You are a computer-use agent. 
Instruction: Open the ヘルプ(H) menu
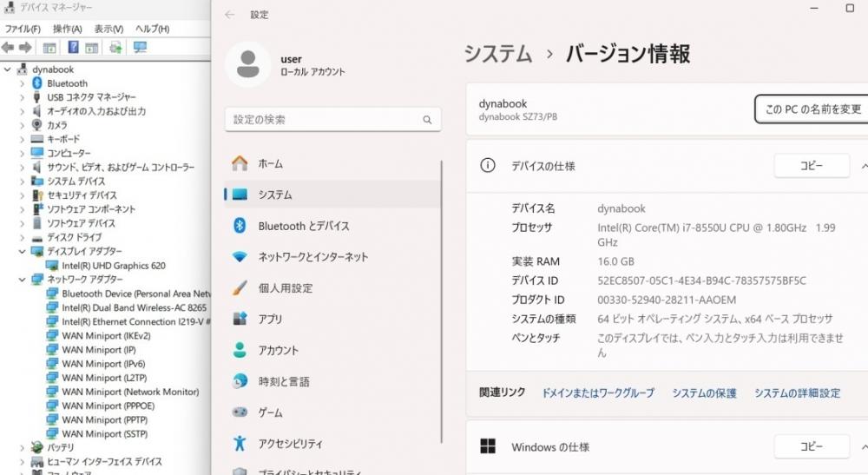coord(152,29)
